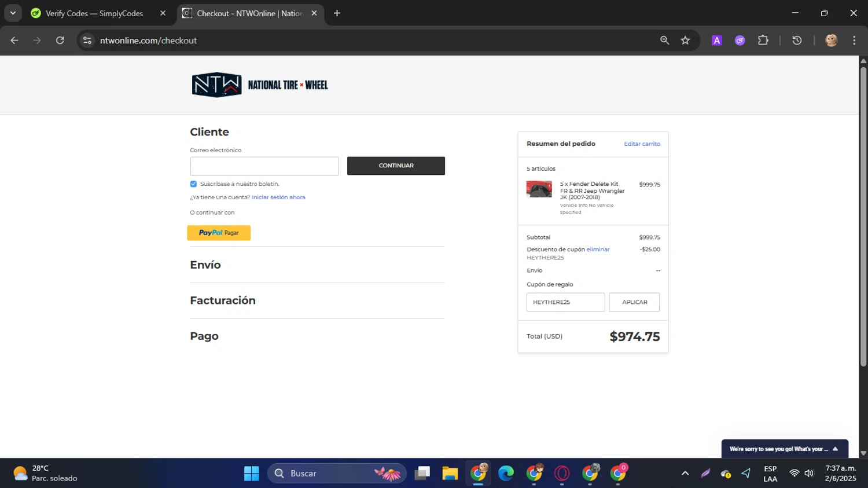Click the feather pen tray icon
This screenshot has width=868, height=488.
coord(705,474)
